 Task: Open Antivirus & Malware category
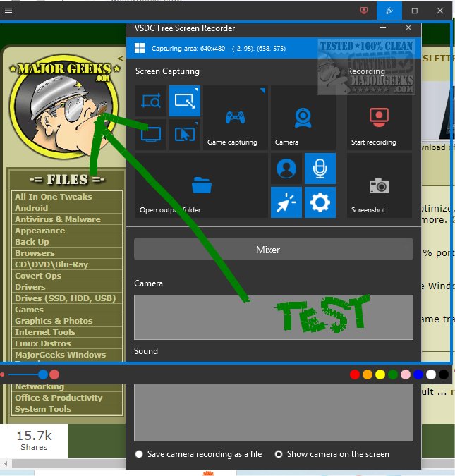point(58,219)
